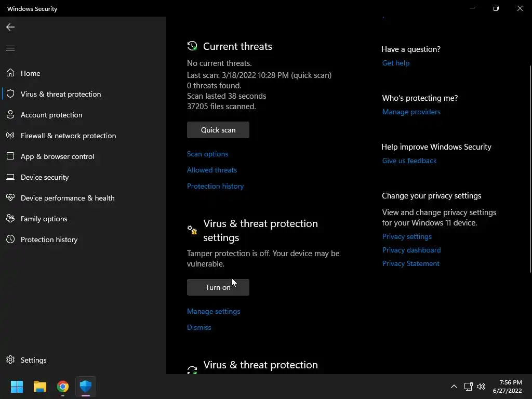The image size is (532, 399).
Task: Open Privacy settings link
Action: (407, 236)
